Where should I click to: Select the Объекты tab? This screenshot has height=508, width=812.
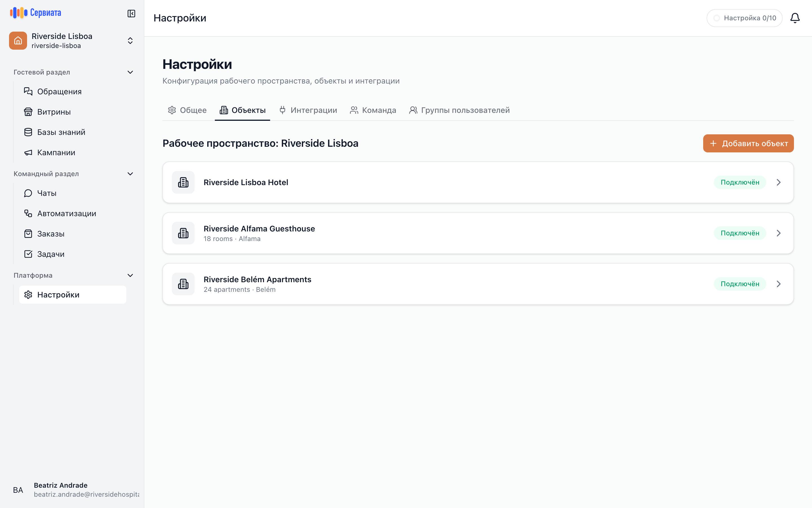pyautogui.click(x=242, y=110)
